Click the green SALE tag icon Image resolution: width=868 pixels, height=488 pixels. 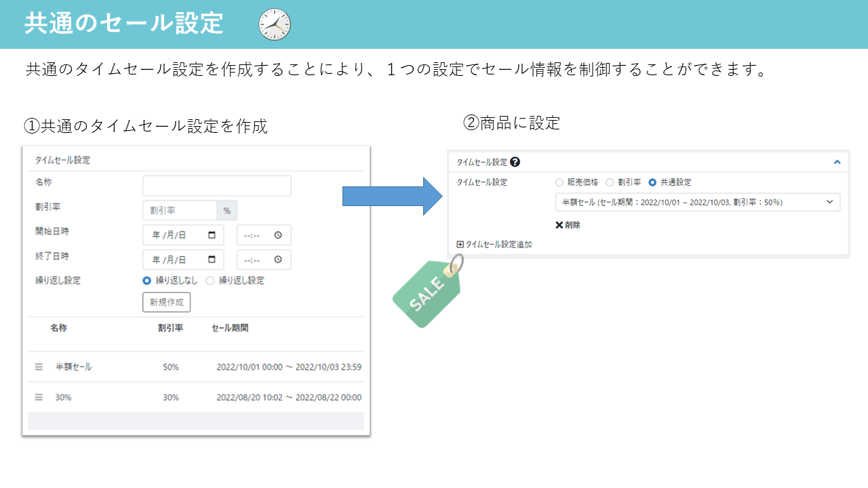click(x=428, y=291)
